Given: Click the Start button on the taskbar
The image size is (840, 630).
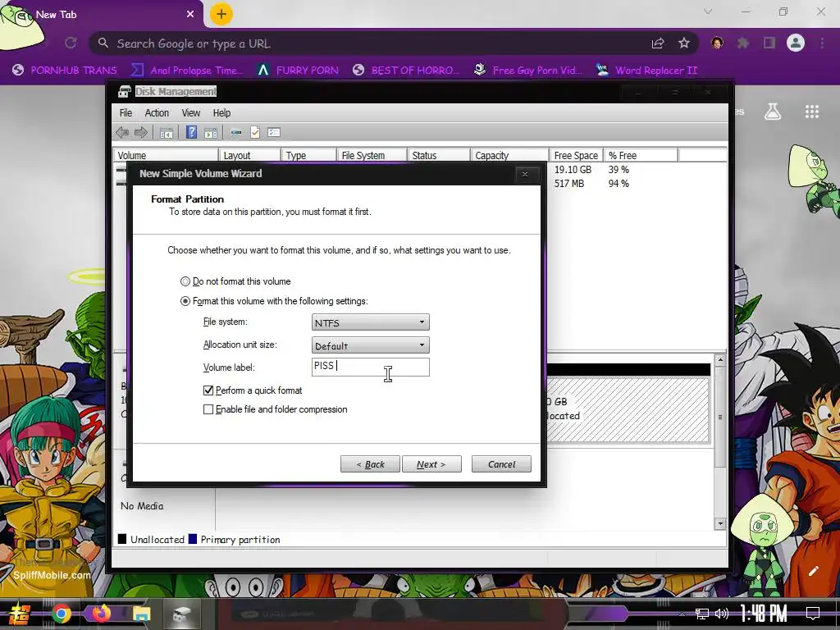Looking at the screenshot, I should click(20, 614).
